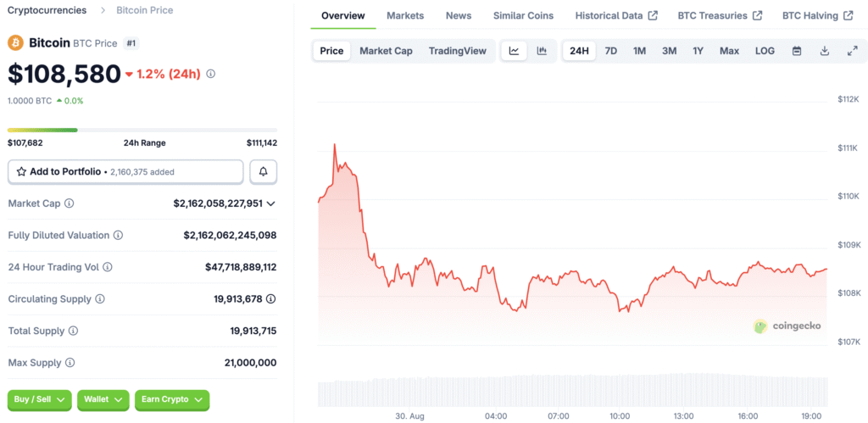
Task: Toggle the LOG scale option
Action: pos(765,51)
